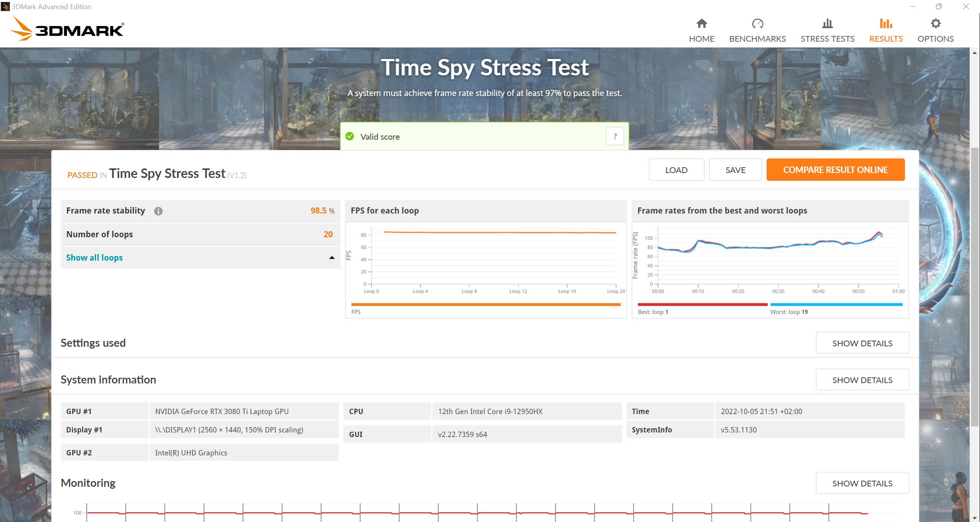Screen dimensions: 980x522
Task: Click the green valid score checkmark icon
Action: (350, 136)
